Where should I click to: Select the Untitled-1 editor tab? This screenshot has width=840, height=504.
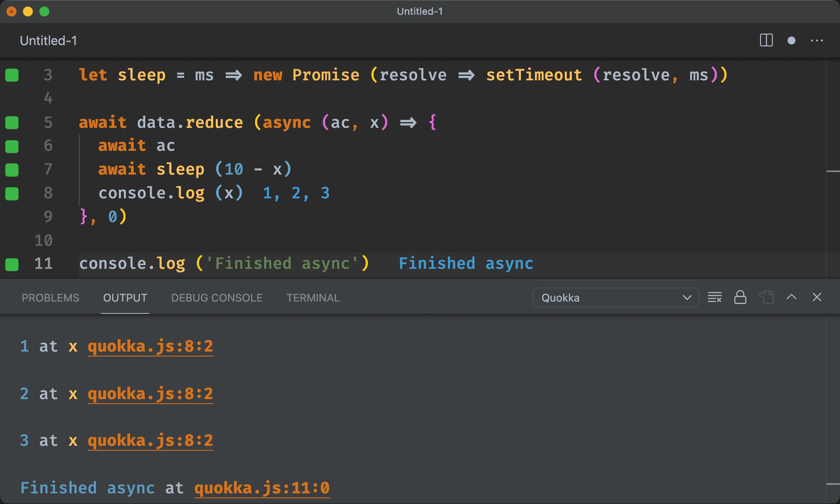point(48,41)
